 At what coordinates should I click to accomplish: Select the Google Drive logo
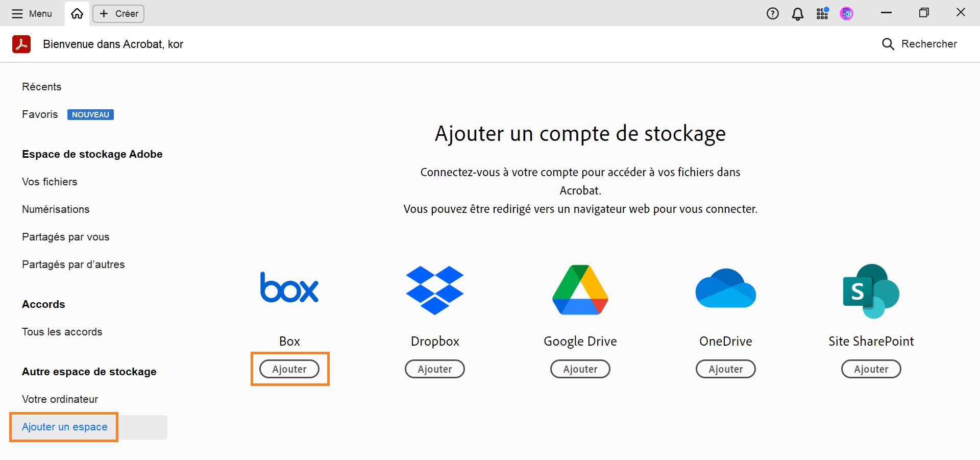[x=580, y=289]
